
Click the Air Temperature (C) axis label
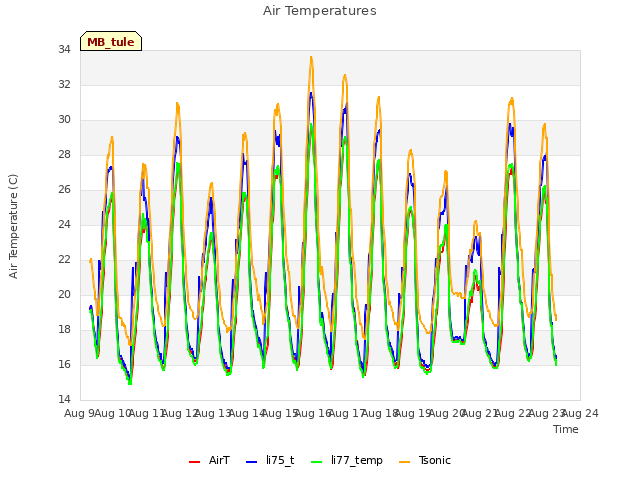pos(13,227)
